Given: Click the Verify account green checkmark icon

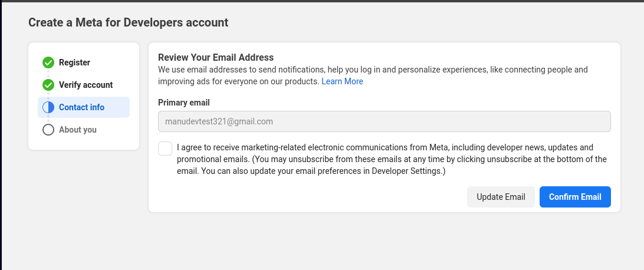Looking at the screenshot, I should coord(48,85).
